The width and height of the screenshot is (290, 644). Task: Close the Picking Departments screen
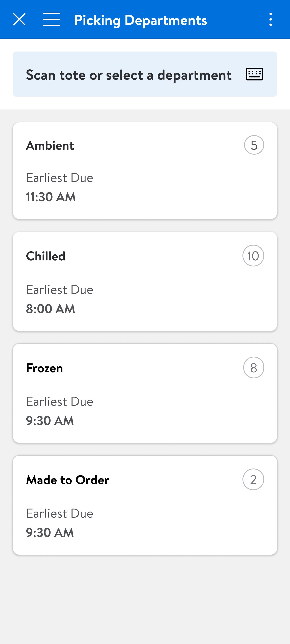(x=19, y=20)
